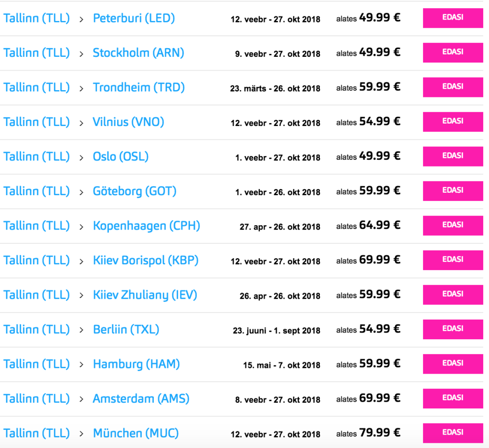Select the Kiiev Borispol (KBP) link

coord(146,260)
